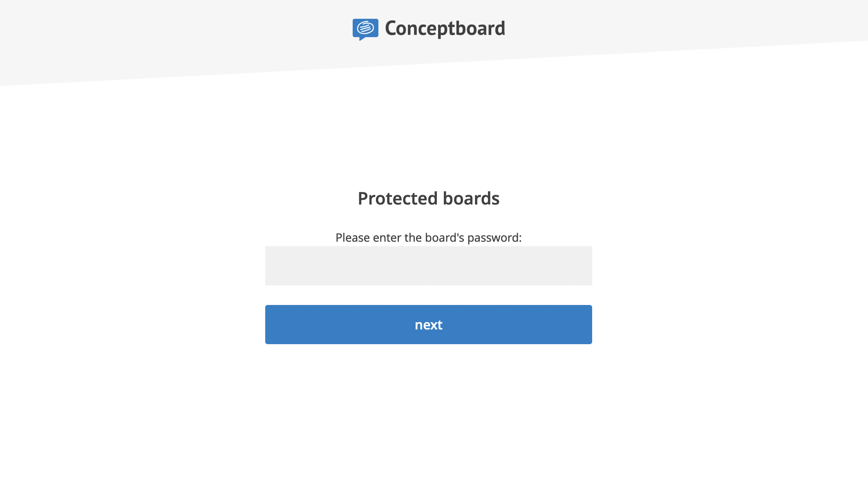Submit the password form with next
This screenshot has width=868, height=494.
pyautogui.click(x=428, y=325)
